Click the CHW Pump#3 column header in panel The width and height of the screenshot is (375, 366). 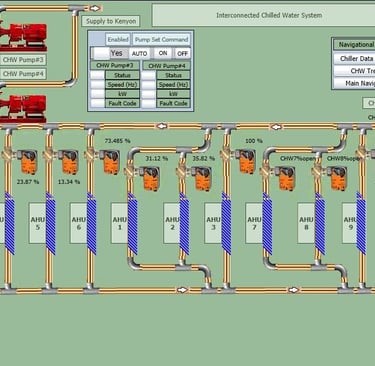(x=115, y=66)
